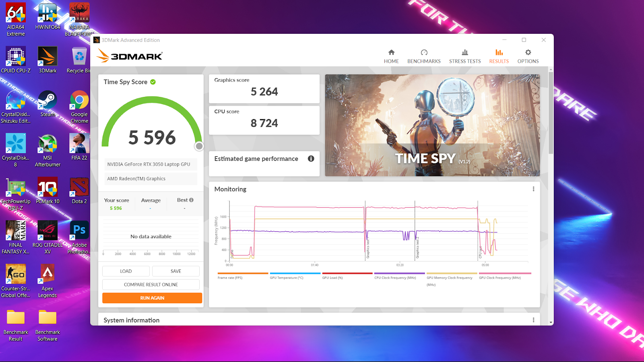Select NVIDIA GeForce RTX 3050 Laptop GPU field
644x362 pixels.
tap(151, 164)
